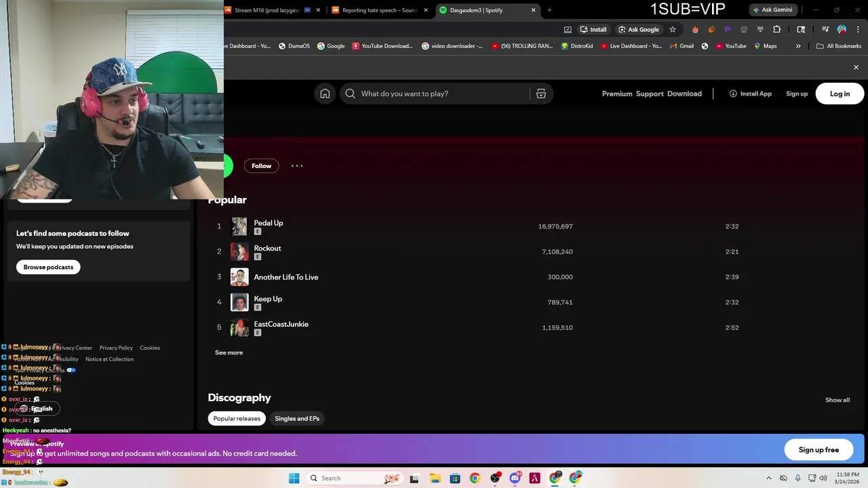Open the Premium link
868x488 pixels.
[x=617, y=94]
